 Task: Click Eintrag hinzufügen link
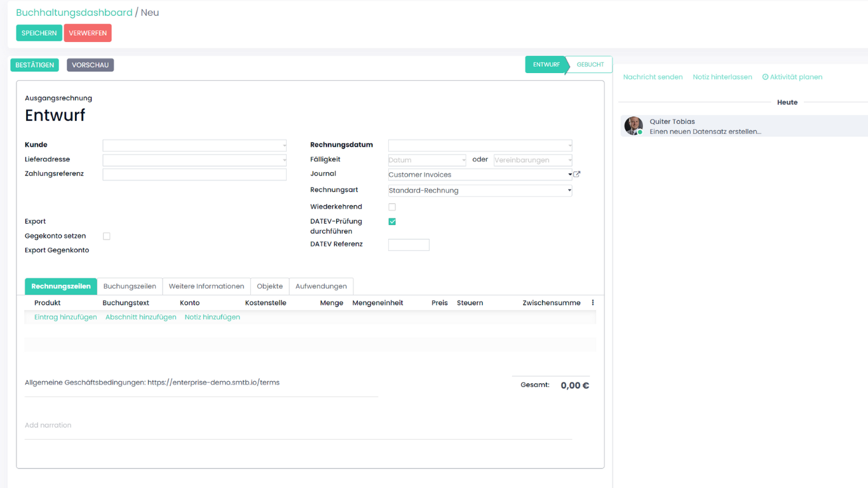pyautogui.click(x=65, y=317)
